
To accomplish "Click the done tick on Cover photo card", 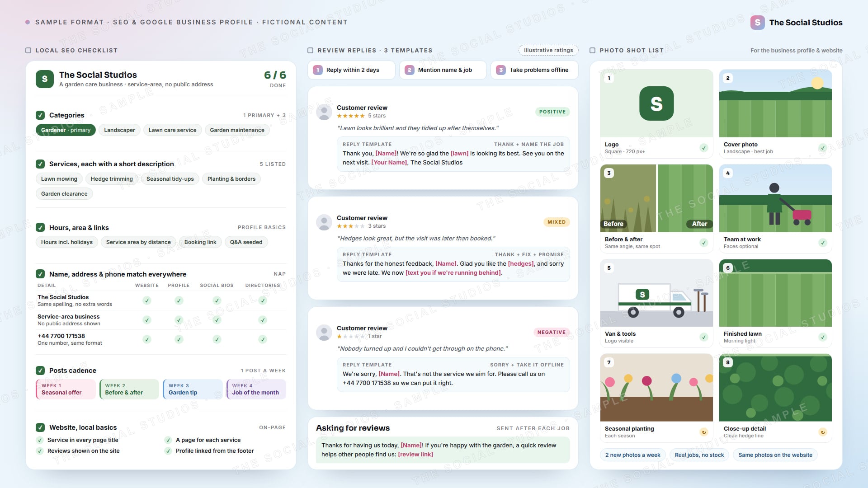I will 823,148.
